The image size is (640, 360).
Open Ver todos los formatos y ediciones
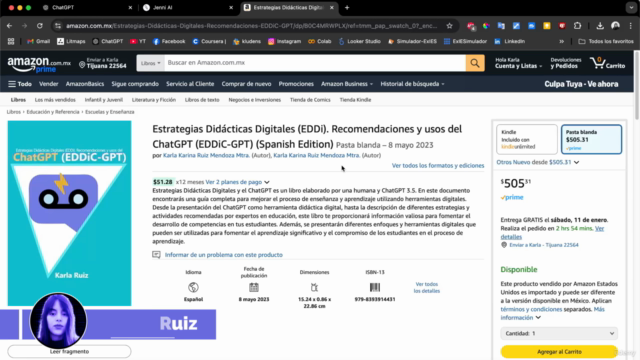(x=438, y=165)
